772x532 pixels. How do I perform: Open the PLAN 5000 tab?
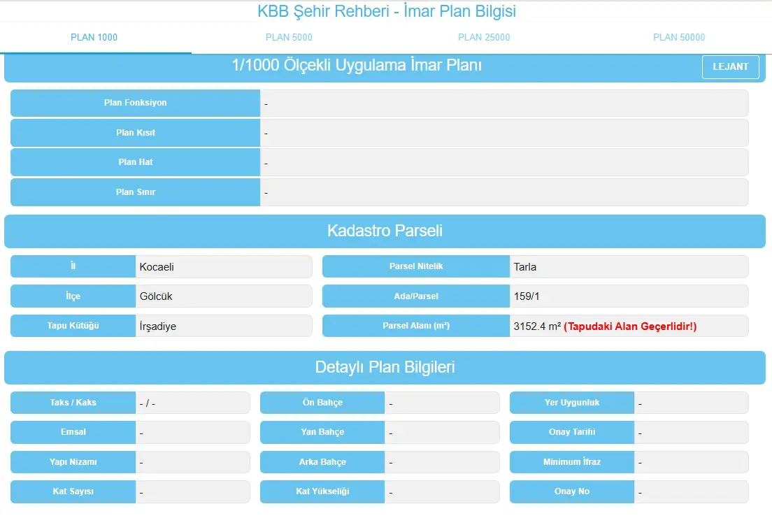[x=289, y=38]
